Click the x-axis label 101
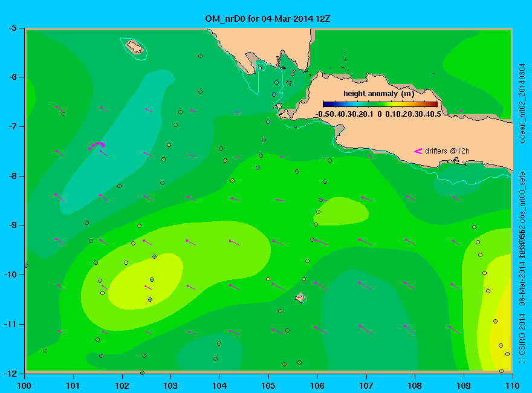The width and height of the screenshot is (532, 393). [x=73, y=386]
